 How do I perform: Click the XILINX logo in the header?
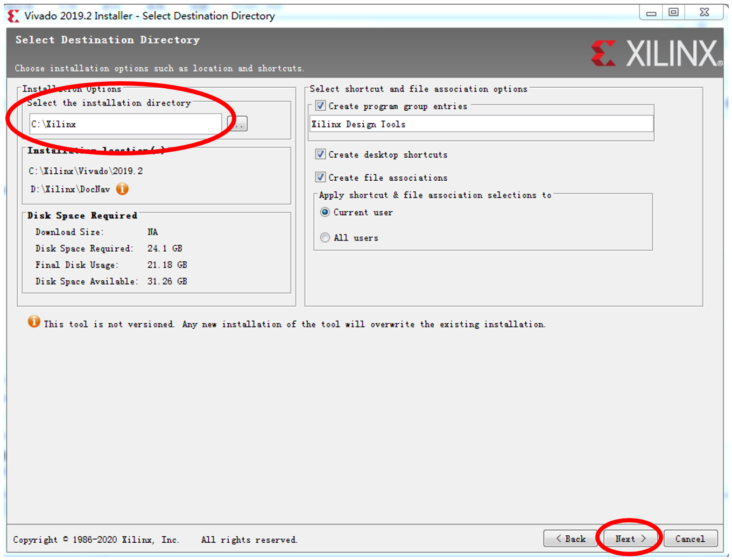click(x=657, y=53)
